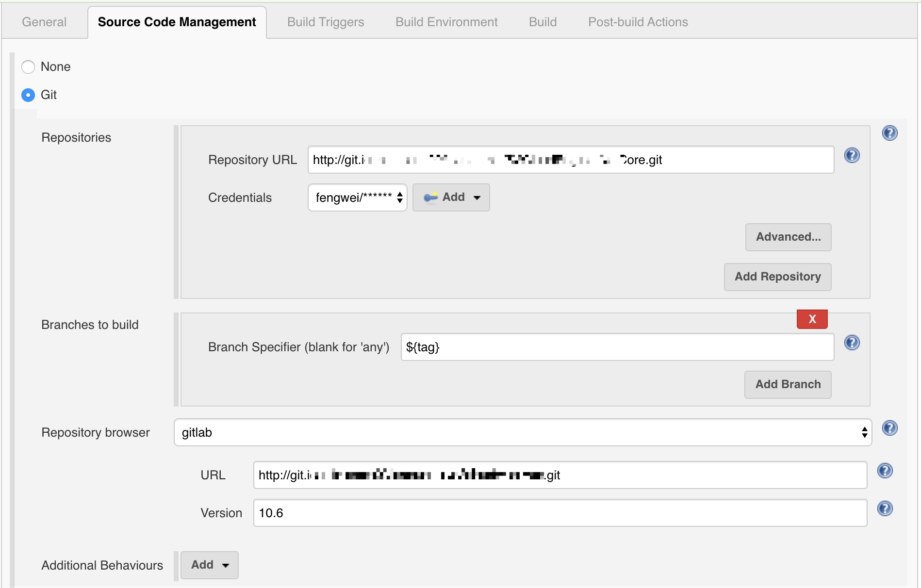
Task: Open the Build Environment tab
Action: (446, 22)
